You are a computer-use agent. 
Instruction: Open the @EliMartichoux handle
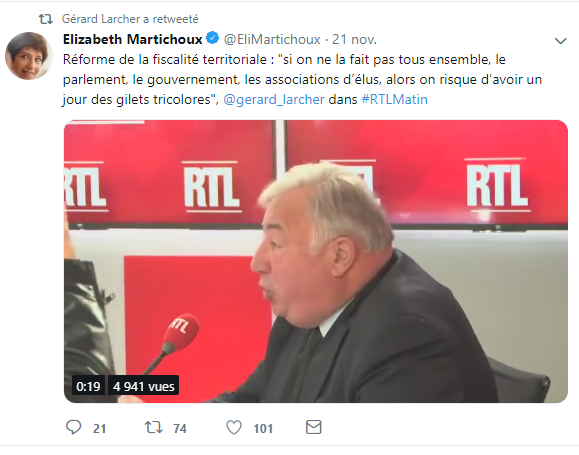coord(272,39)
